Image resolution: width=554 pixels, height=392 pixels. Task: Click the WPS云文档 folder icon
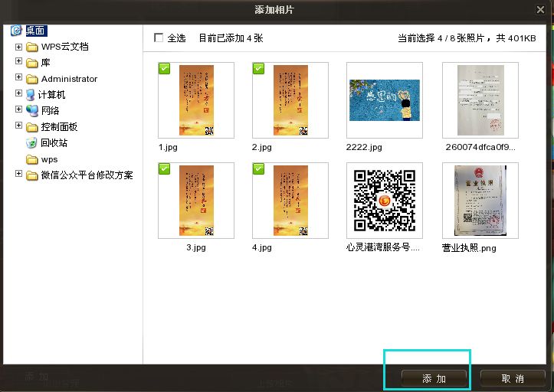32,47
